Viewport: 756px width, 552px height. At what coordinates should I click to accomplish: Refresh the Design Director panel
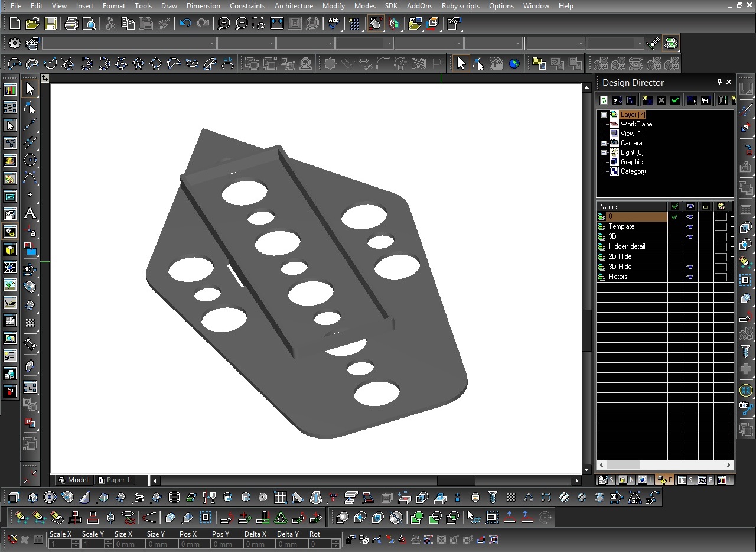604,100
